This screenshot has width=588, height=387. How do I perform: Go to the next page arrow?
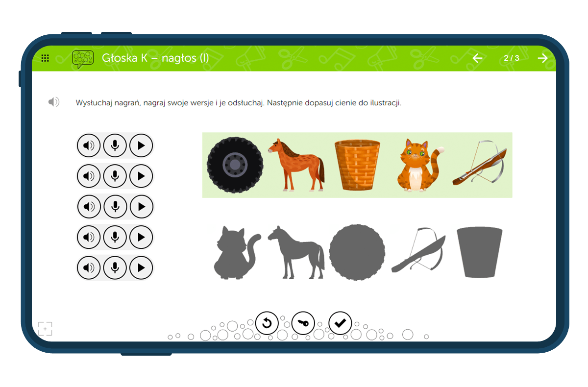pos(542,58)
